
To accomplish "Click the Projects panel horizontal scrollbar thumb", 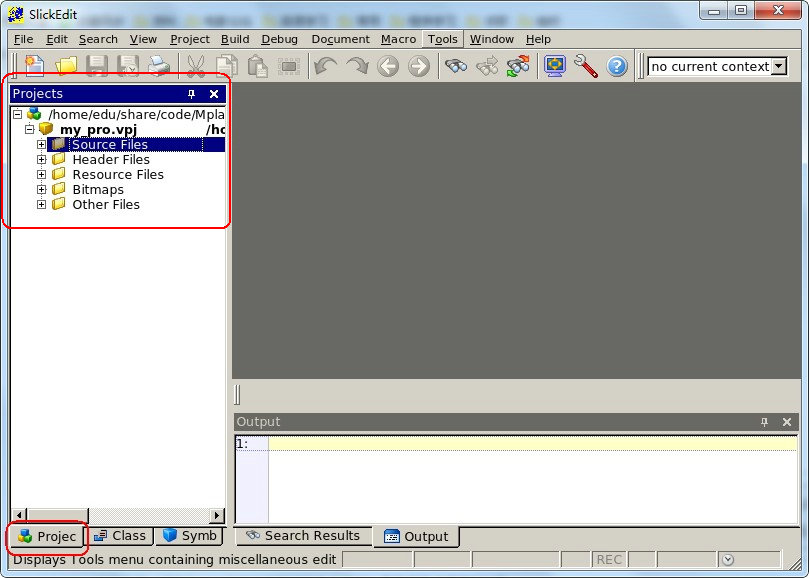I will pos(57,515).
